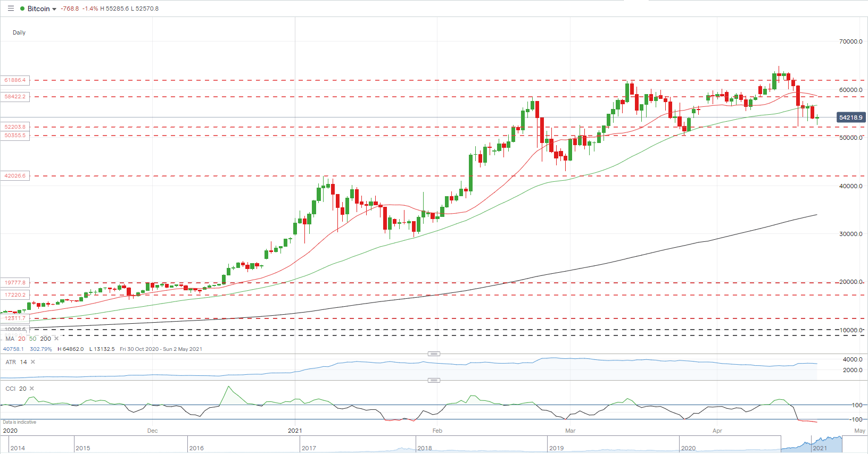The image size is (868, 454).
Task: Click the ATR indicator label
Action: (11, 362)
